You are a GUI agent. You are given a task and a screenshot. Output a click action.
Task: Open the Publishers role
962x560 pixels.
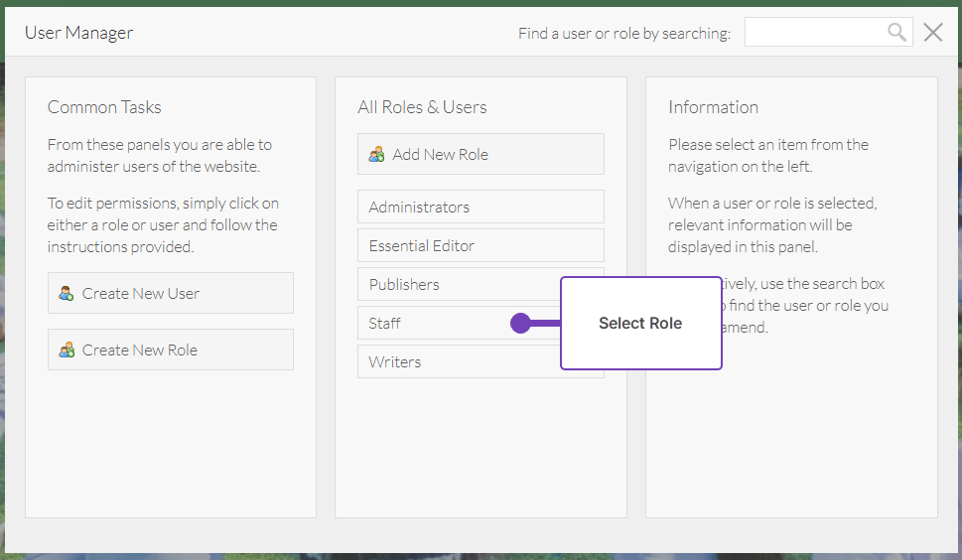click(x=457, y=284)
